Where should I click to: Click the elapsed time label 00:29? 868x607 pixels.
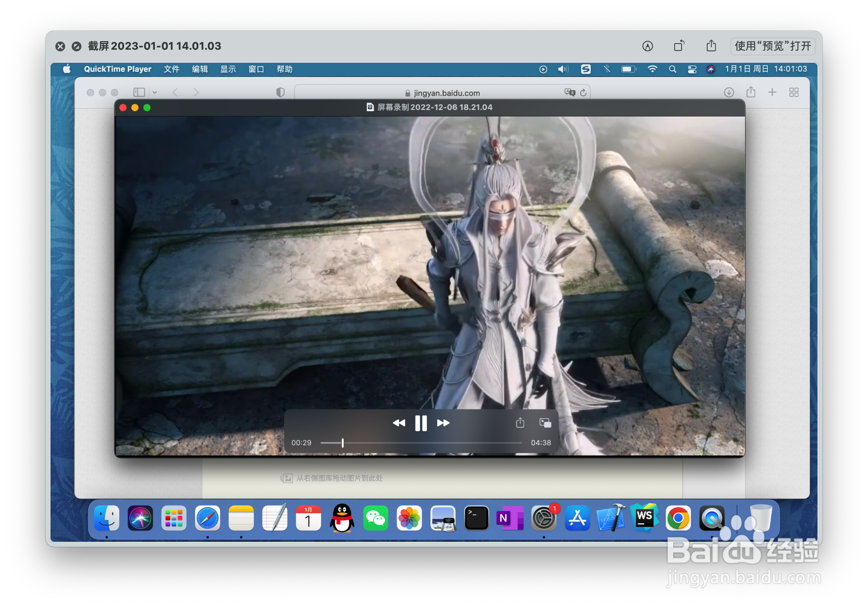301,443
